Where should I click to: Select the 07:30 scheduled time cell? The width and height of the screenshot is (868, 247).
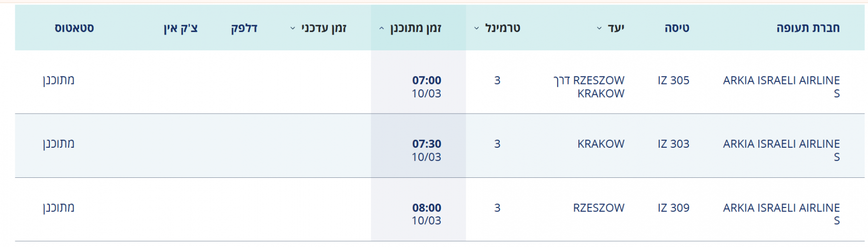click(x=426, y=144)
